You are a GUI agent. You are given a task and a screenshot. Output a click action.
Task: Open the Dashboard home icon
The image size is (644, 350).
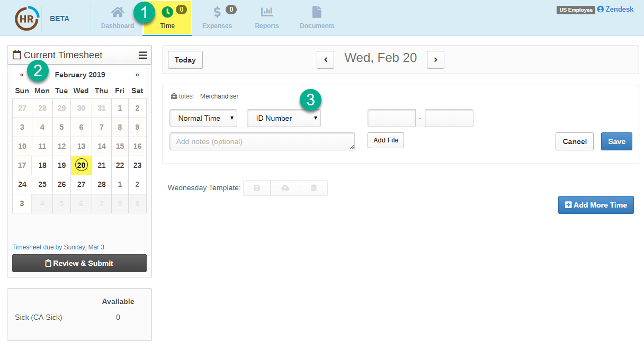pyautogui.click(x=118, y=12)
